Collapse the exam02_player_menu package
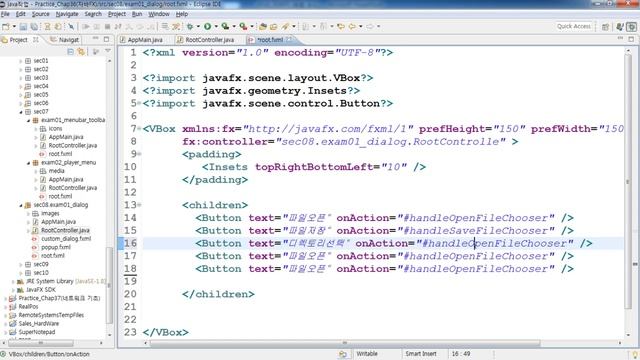The width and height of the screenshot is (640, 360). coord(29,163)
